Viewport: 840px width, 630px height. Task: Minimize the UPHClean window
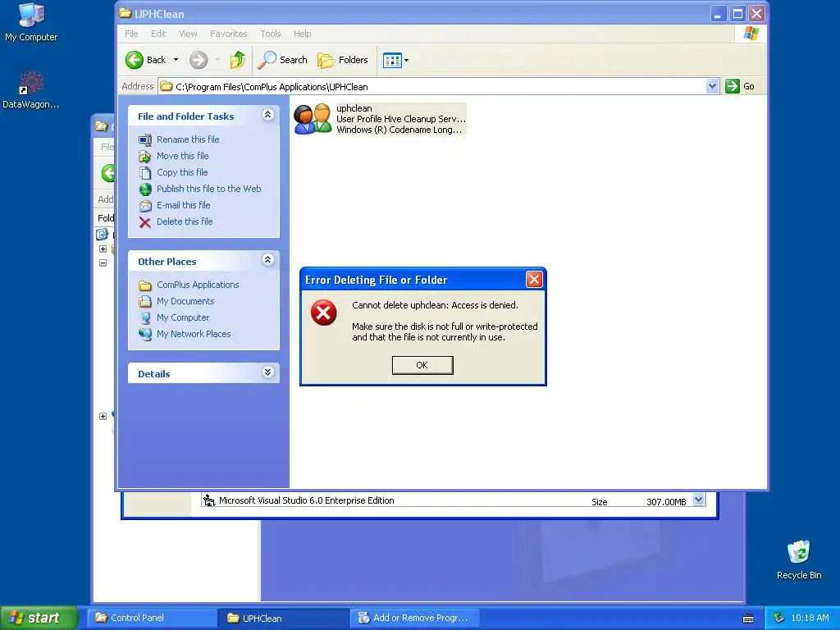719,13
